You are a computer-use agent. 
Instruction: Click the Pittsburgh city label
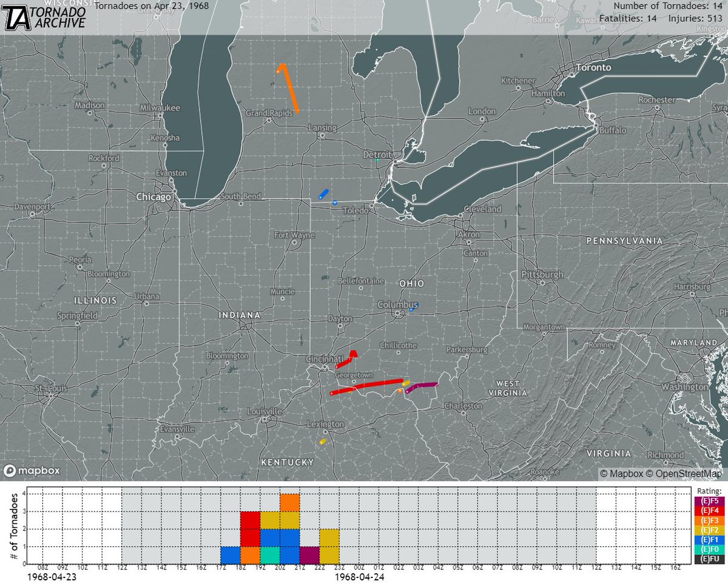[542, 275]
